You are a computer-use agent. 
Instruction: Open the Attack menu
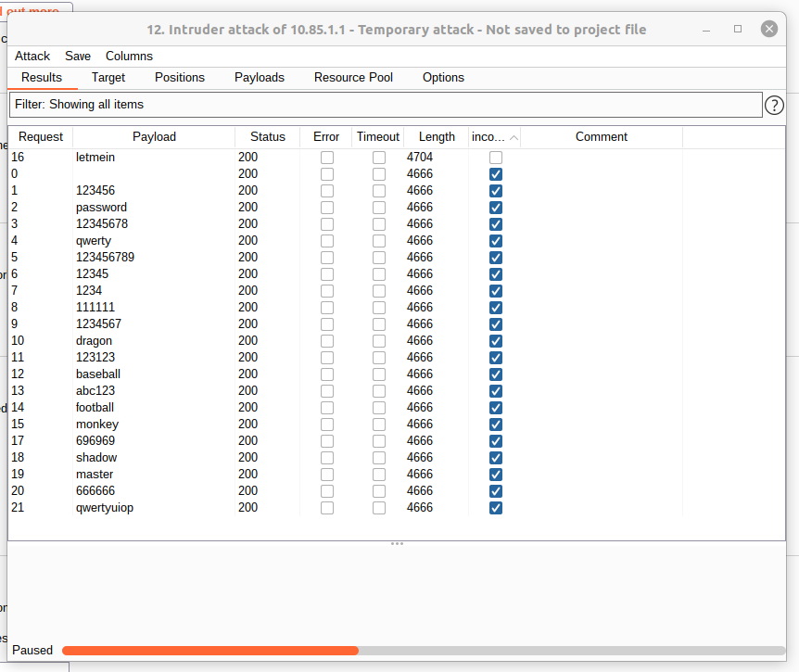pyautogui.click(x=32, y=56)
